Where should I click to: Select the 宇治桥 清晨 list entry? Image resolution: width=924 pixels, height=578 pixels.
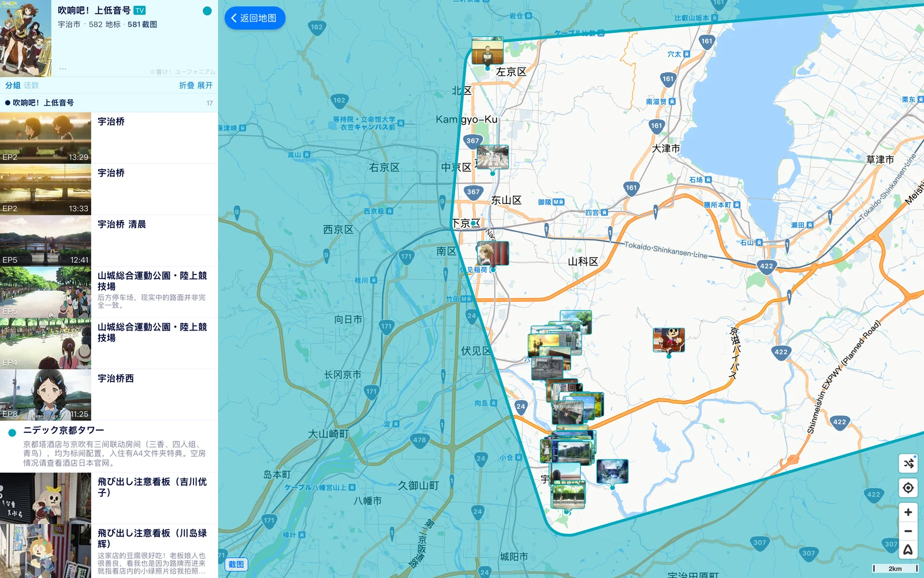(x=109, y=240)
